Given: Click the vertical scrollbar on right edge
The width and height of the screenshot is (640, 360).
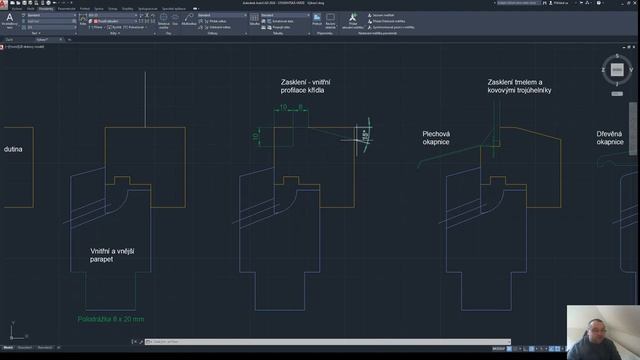Looking at the screenshot, I should [x=633, y=129].
